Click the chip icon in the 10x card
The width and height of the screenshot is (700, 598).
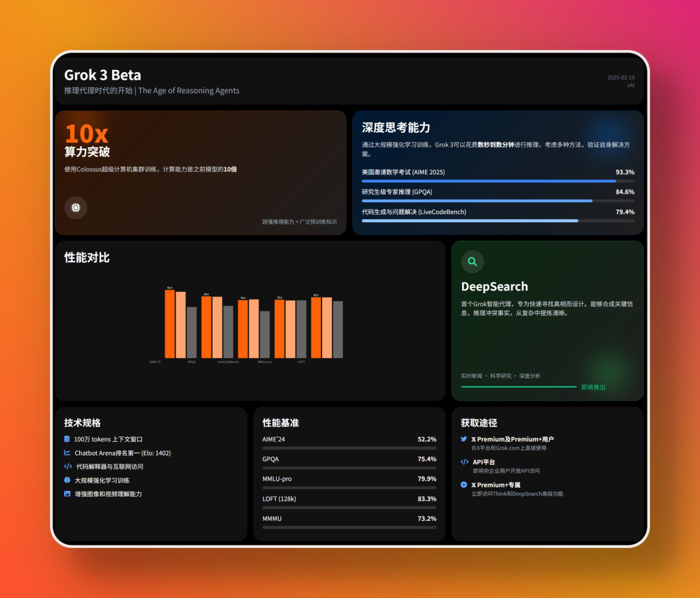pos(76,208)
